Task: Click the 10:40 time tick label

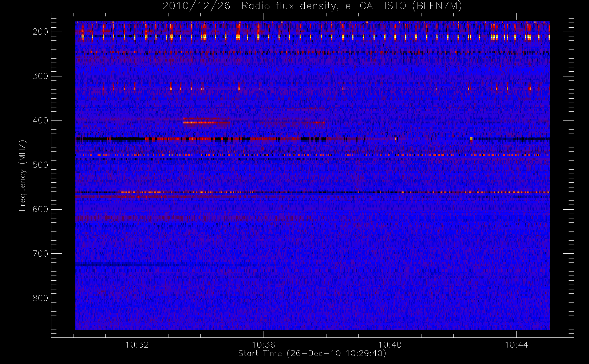Action: pyautogui.click(x=390, y=345)
